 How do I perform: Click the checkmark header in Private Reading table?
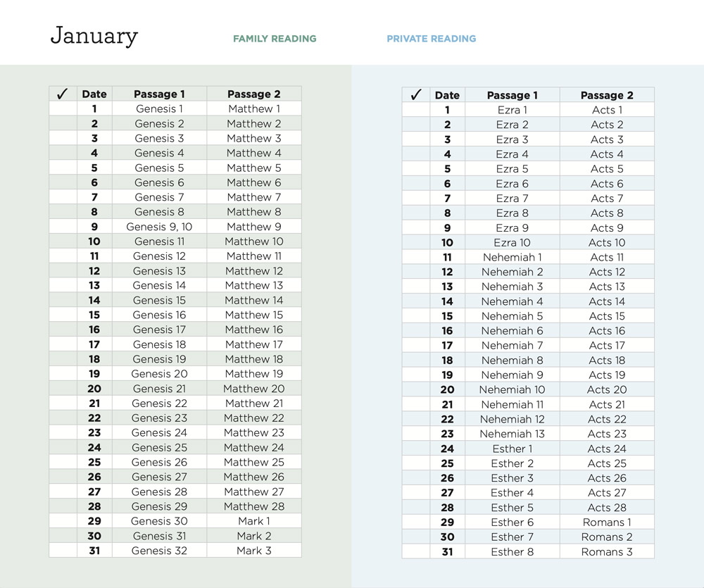[415, 95]
